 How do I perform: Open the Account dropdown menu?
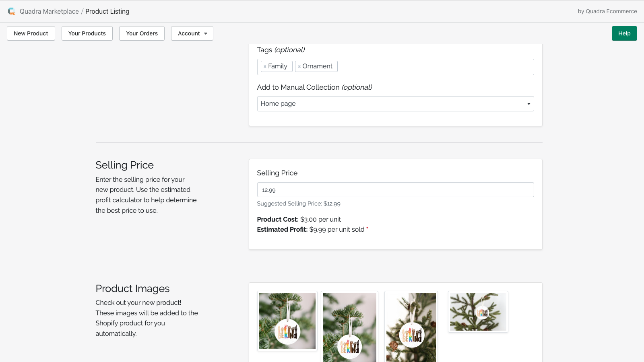pos(192,33)
